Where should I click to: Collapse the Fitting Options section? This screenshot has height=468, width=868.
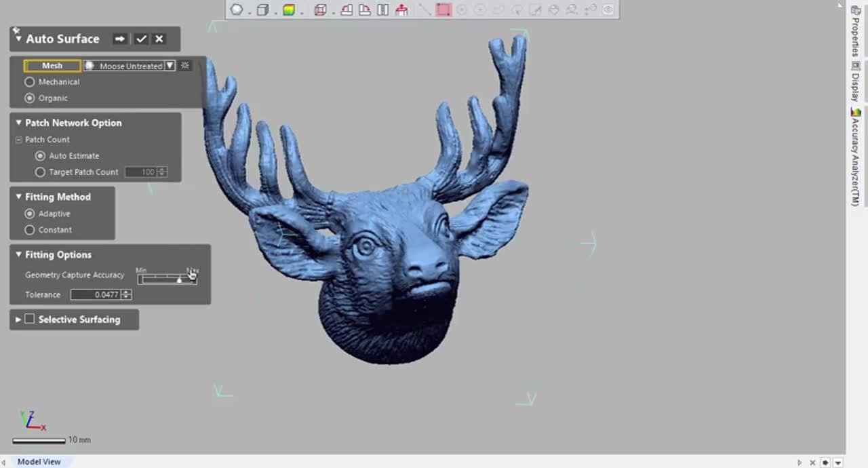(19, 255)
